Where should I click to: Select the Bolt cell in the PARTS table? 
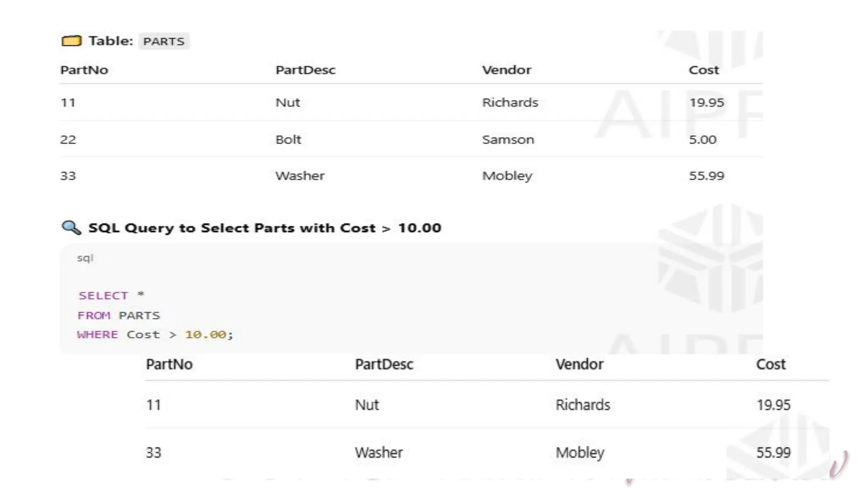[x=288, y=139]
